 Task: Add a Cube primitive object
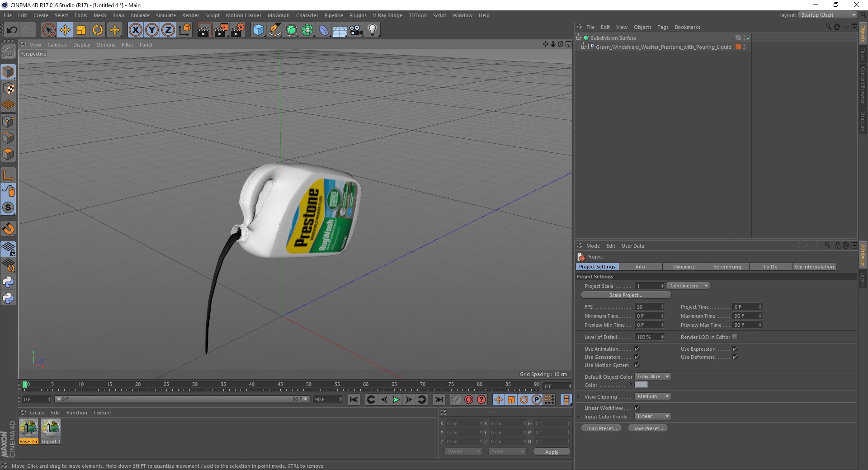click(258, 30)
